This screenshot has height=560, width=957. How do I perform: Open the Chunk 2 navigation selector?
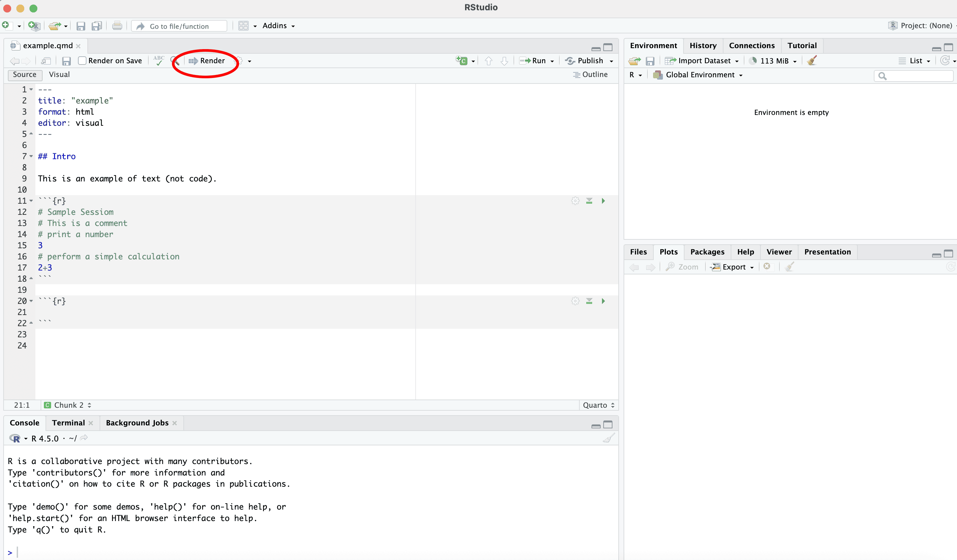click(69, 405)
